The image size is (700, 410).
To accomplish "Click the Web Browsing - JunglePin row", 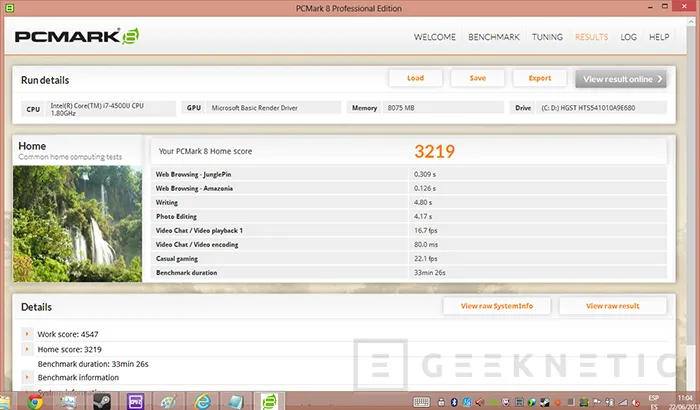I will tap(409, 174).
